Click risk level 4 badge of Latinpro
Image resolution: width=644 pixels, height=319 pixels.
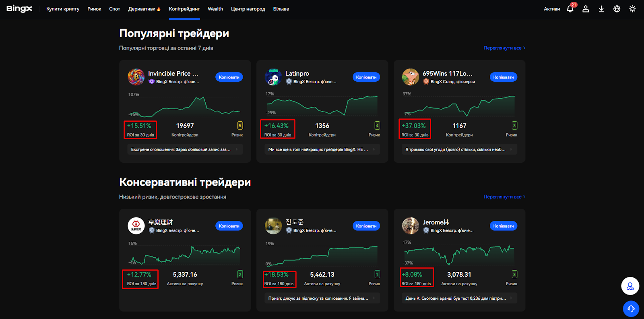(x=377, y=126)
